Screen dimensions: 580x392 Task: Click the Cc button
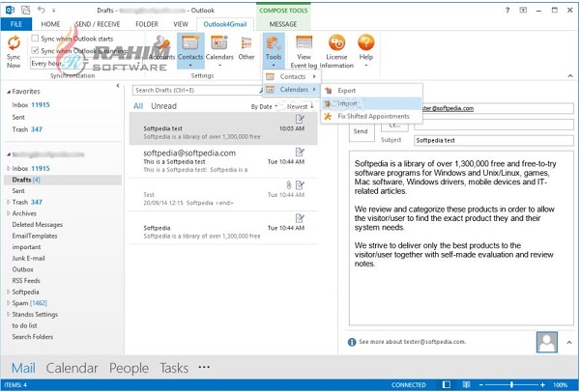[x=394, y=126]
